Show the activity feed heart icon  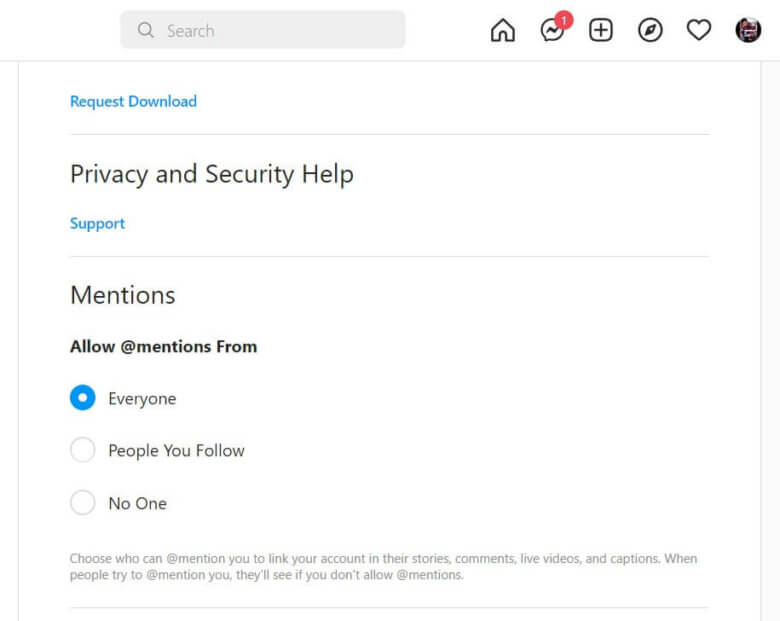click(x=699, y=31)
